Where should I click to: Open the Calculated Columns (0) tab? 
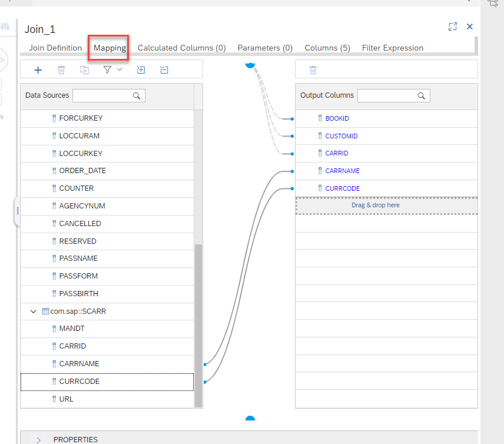point(181,48)
